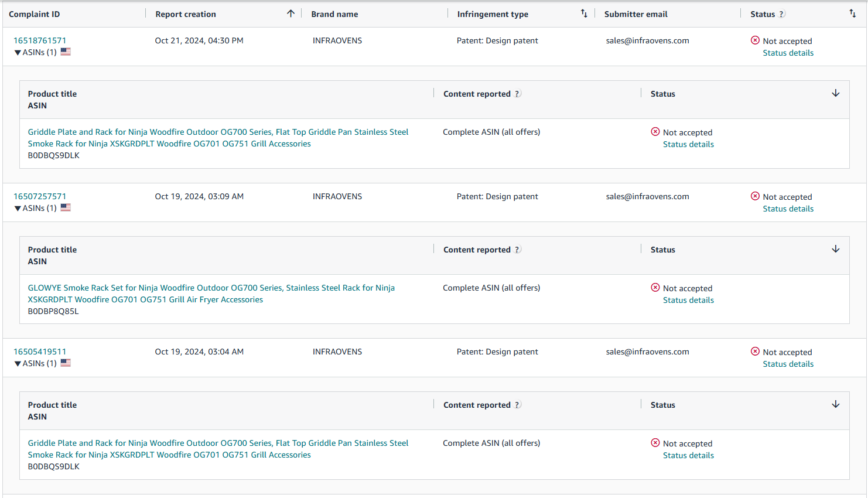Click the Status sort down arrow under complaint 16507257571

point(836,250)
